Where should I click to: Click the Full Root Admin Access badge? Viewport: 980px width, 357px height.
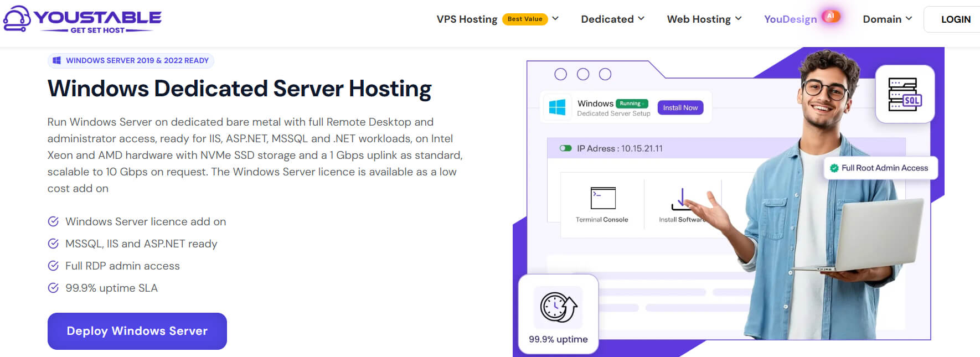(x=881, y=168)
